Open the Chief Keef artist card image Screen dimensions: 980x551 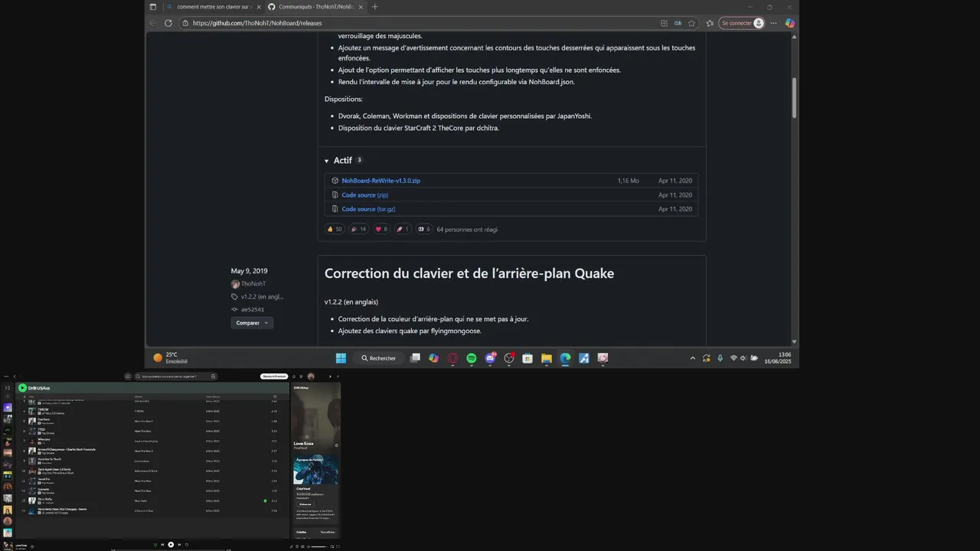(315, 470)
